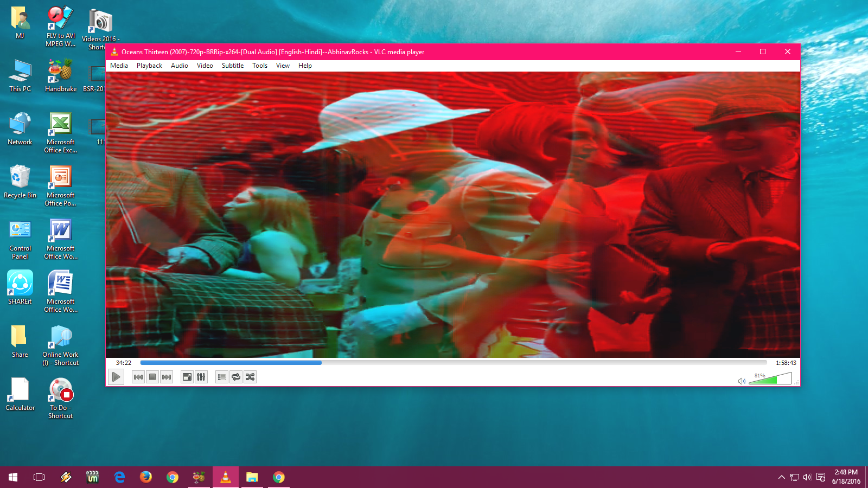868x488 pixels.
Task: Select the Recycle Bin icon
Action: (20, 182)
